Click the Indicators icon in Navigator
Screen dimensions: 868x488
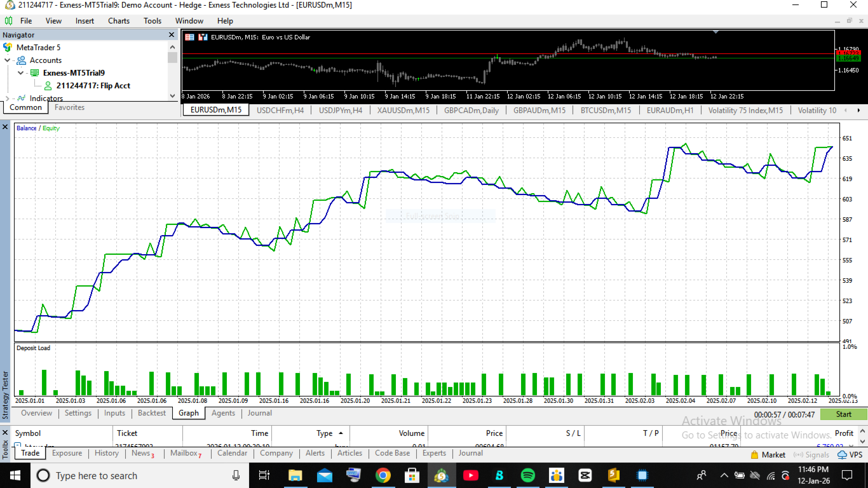(x=21, y=98)
